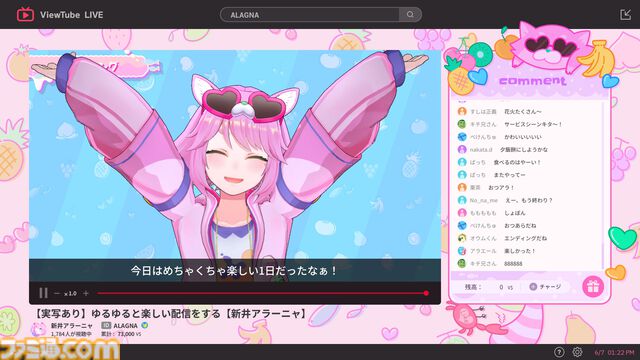Click comment text えー、もう終わり？
This screenshot has height=360, width=640.
(x=529, y=200)
